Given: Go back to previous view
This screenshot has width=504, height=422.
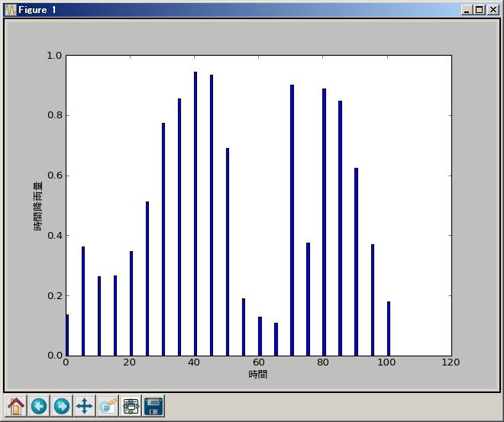Looking at the screenshot, I should pyautogui.click(x=39, y=406).
